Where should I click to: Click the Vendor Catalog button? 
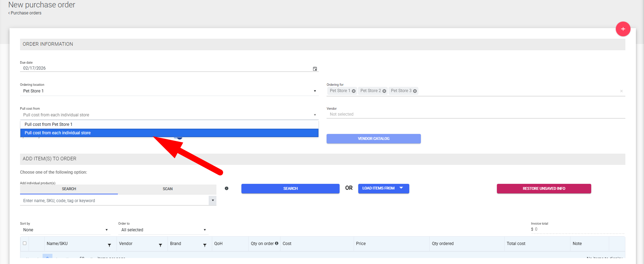point(373,139)
